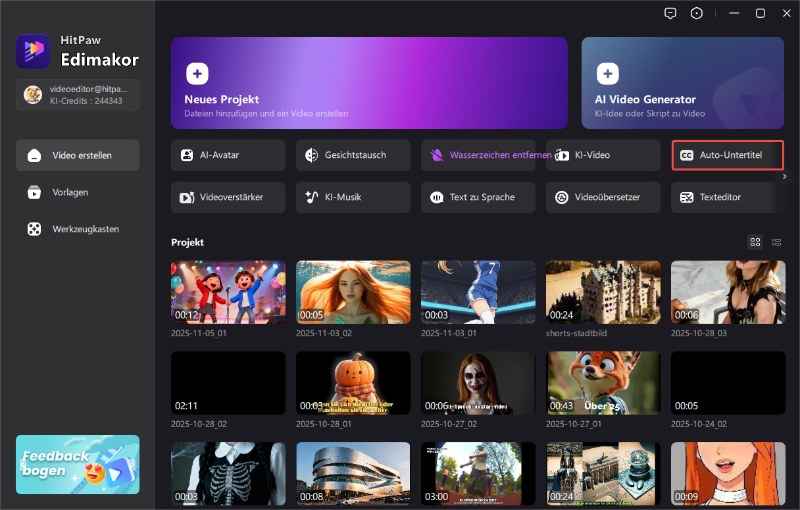Open Vorlagen in sidebar

(78, 192)
